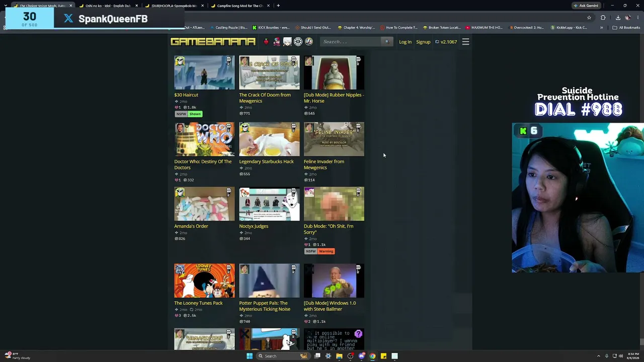Open The Looney Tunes Pack link
Image resolution: width=644 pixels, height=362 pixels.
coord(198,303)
